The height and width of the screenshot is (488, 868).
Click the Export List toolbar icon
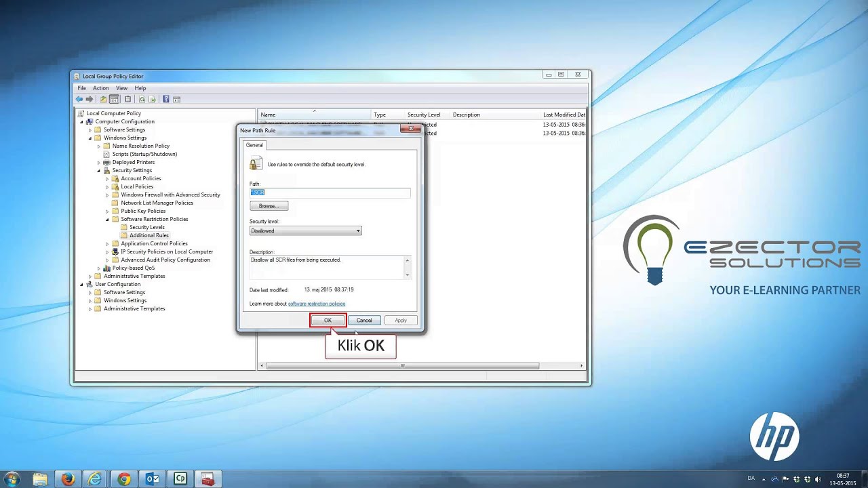152,100
